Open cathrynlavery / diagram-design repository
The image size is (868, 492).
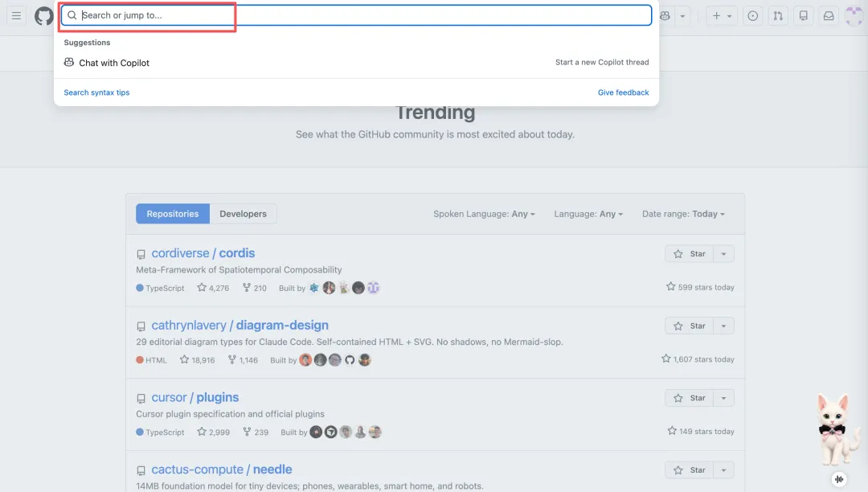point(240,325)
